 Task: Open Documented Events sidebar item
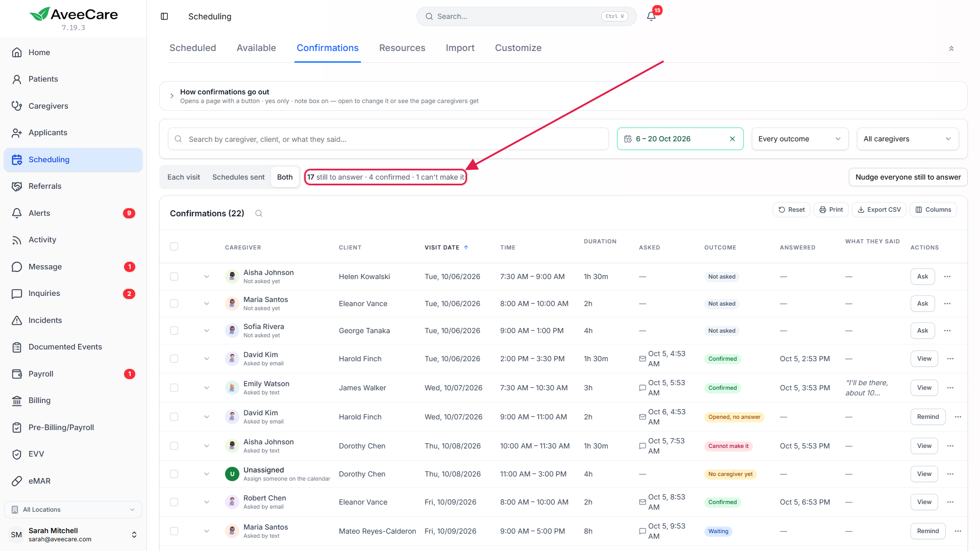coord(73,347)
